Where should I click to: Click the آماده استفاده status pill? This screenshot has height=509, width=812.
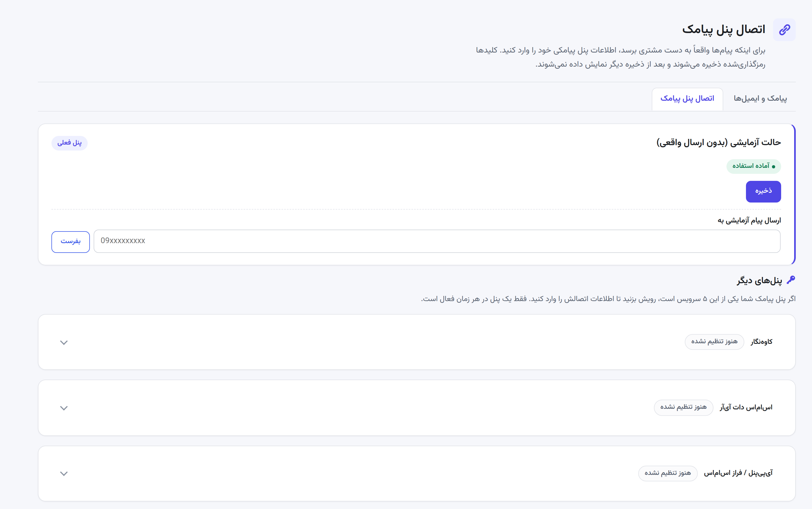click(x=754, y=166)
